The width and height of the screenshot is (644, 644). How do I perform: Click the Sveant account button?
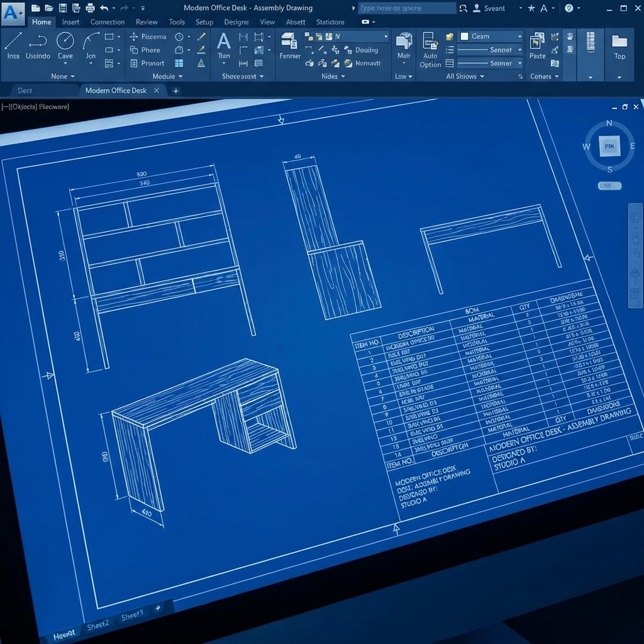tap(489, 8)
